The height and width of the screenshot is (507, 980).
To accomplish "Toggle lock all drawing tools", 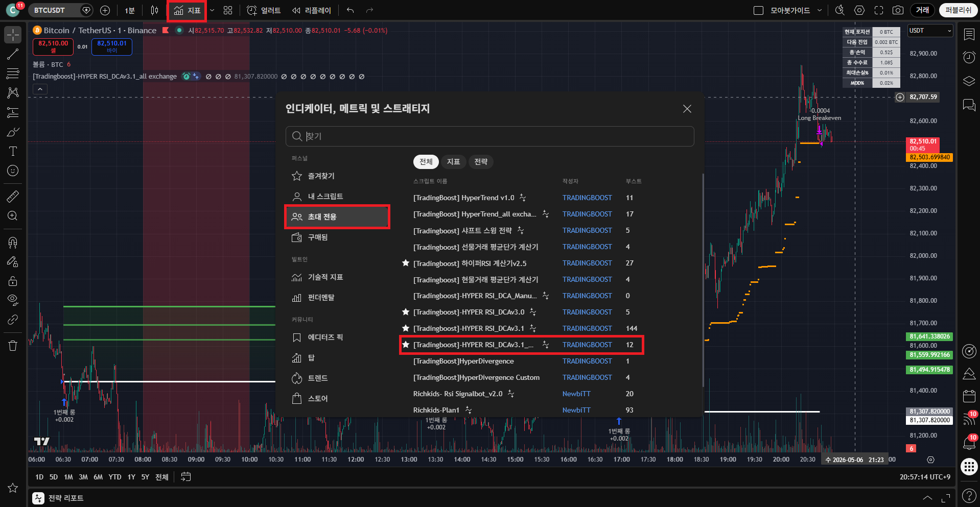I will coord(13,281).
